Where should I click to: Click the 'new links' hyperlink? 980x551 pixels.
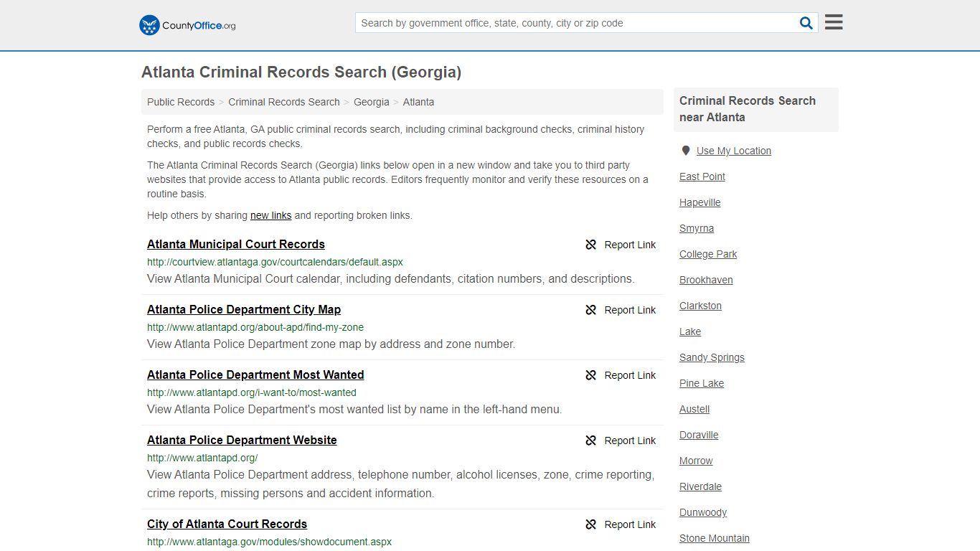[271, 215]
